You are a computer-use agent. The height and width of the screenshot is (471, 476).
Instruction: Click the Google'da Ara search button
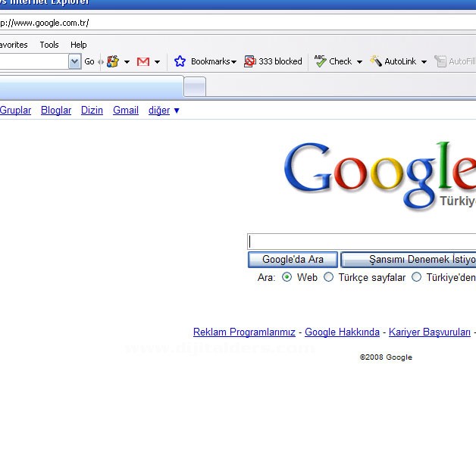pyautogui.click(x=293, y=260)
